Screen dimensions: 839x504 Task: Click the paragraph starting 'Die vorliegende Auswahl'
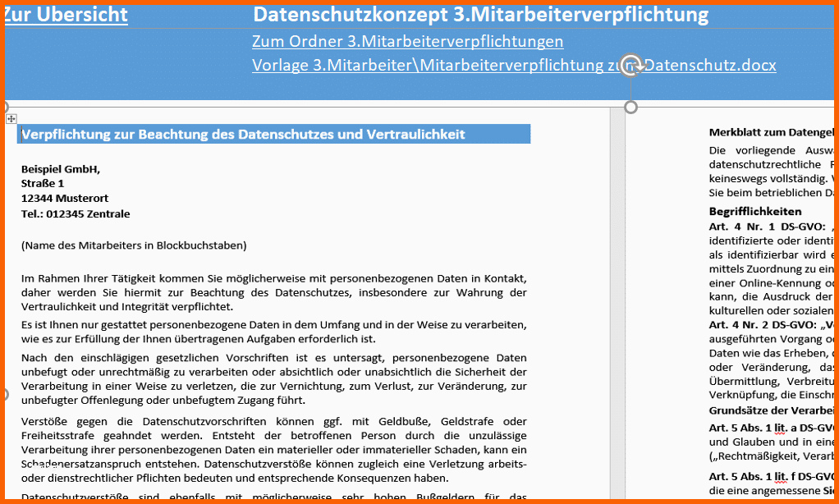click(771, 172)
